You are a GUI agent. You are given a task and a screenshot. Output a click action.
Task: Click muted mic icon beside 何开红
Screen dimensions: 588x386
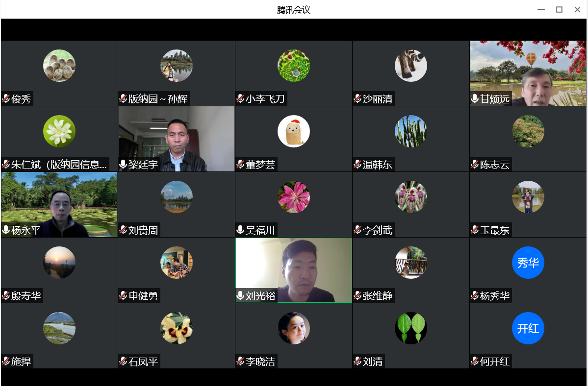[475, 362]
